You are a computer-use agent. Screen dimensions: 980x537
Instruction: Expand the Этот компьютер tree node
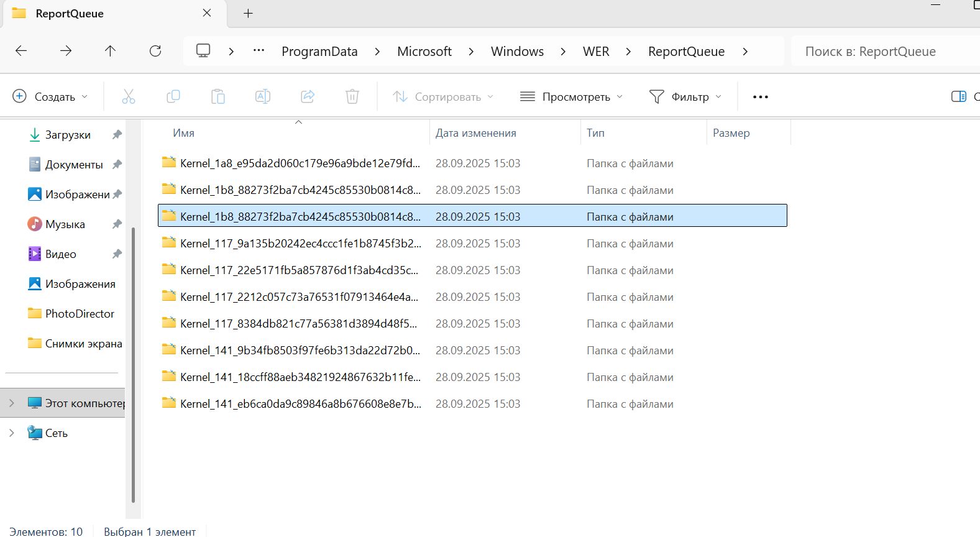point(12,403)
